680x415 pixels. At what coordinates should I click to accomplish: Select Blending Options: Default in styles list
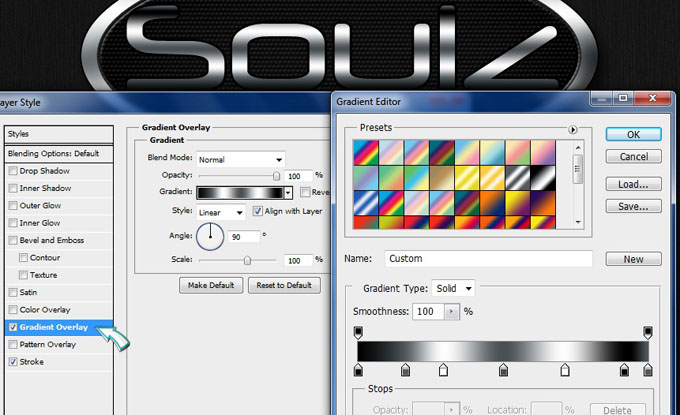tap(53, 154)
